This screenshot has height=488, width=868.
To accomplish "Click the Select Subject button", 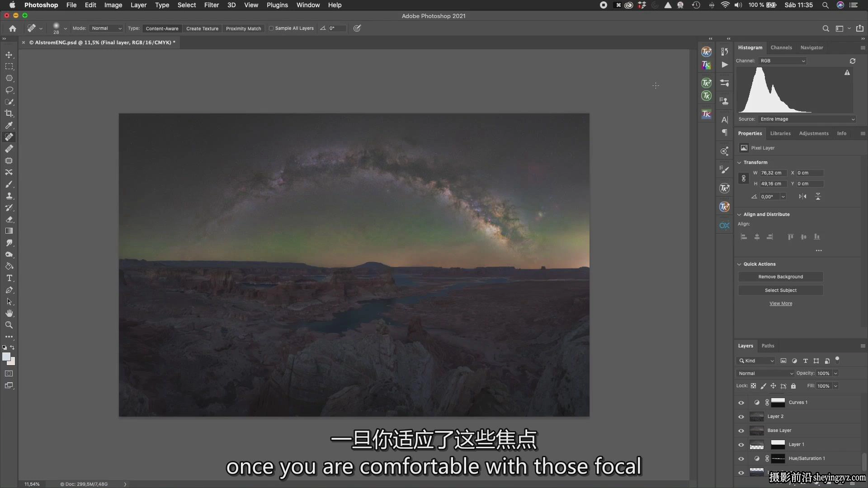I will [x=781, y=290].
